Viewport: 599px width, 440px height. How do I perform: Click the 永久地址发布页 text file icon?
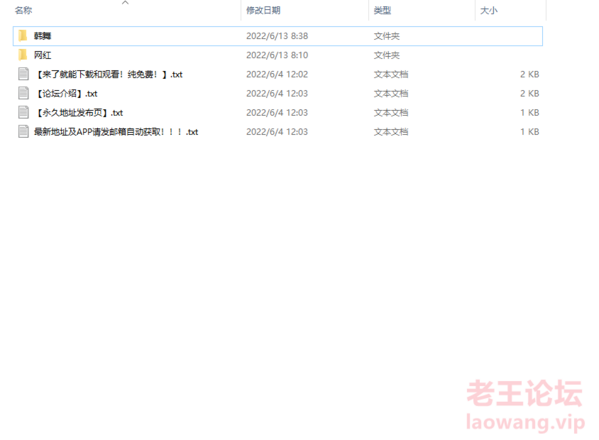[x=23, y=112]
